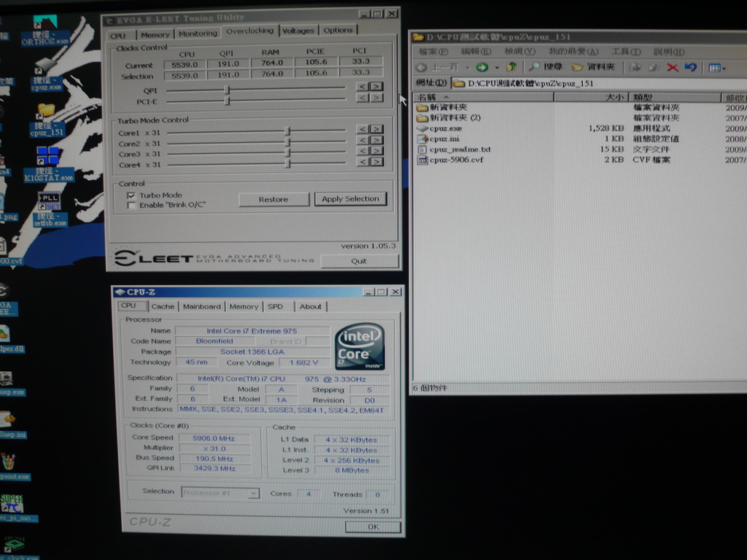The image size is (747, 560).
Task: Uncheck the Turbo Mode checkbox
Action: (x=131, y=195)
